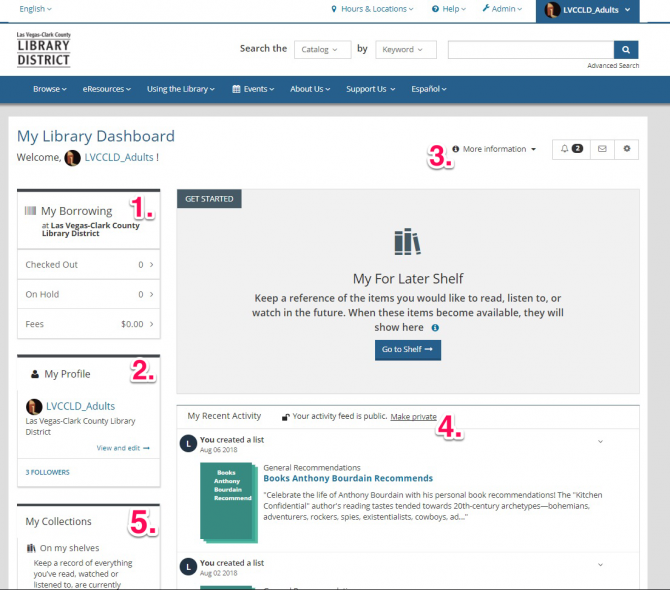Expand options chevron for Aug 06 2018 activity
Screen dimensions: 670x590
[x=600, y=441]
